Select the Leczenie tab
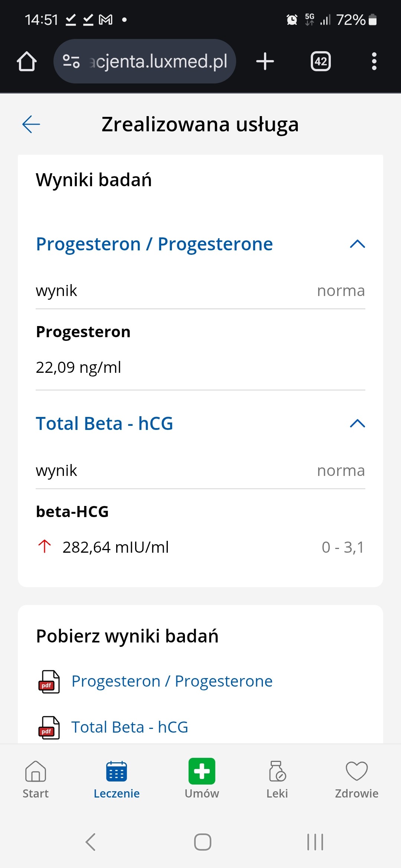Image resolution: width=401 pixels, height=868 pixels. pos(117,778)
